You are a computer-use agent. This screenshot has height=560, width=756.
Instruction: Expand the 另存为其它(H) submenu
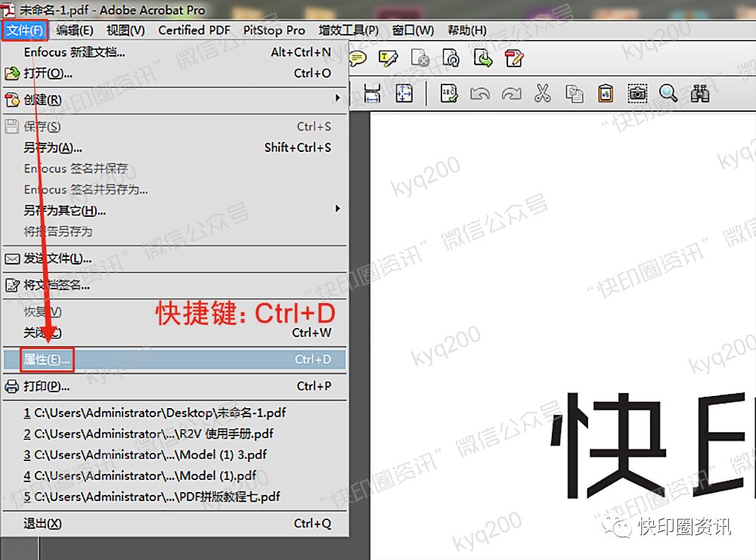point(175,211)
